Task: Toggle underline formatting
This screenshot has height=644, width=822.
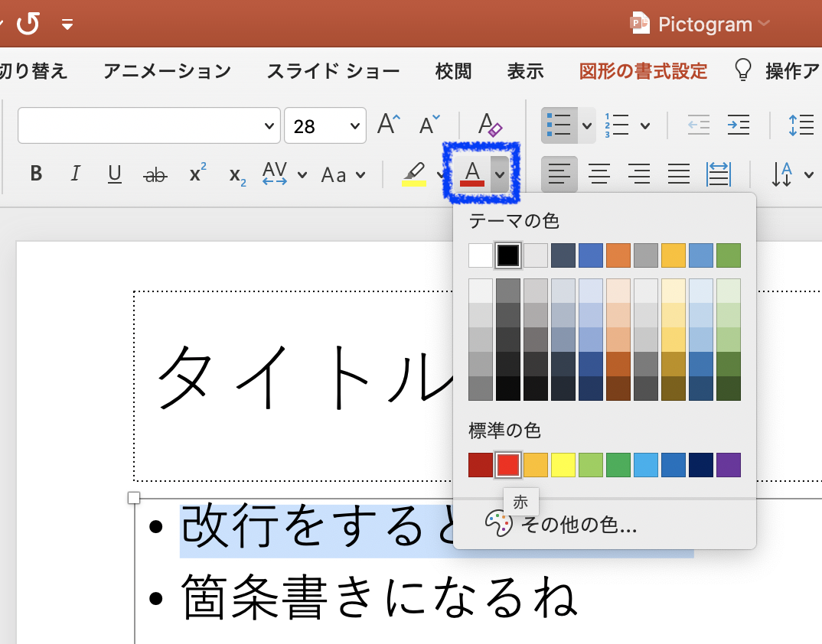Action: 115,174
